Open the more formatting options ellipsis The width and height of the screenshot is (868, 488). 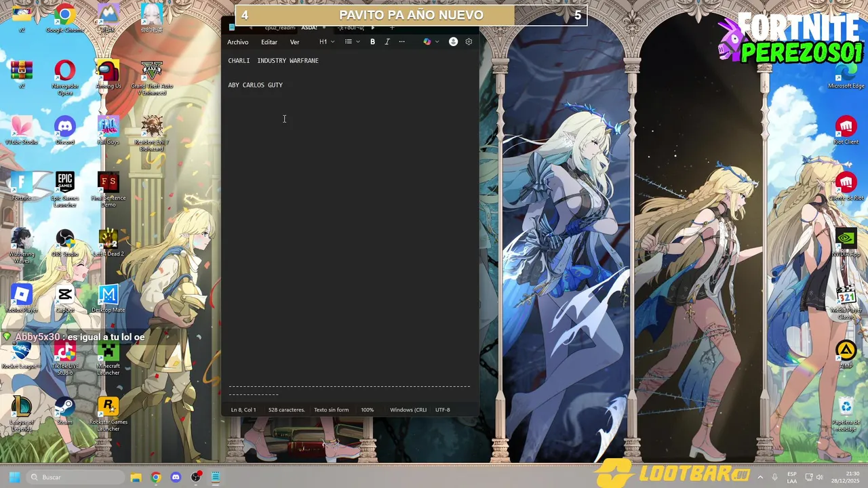tap(401, 42)
